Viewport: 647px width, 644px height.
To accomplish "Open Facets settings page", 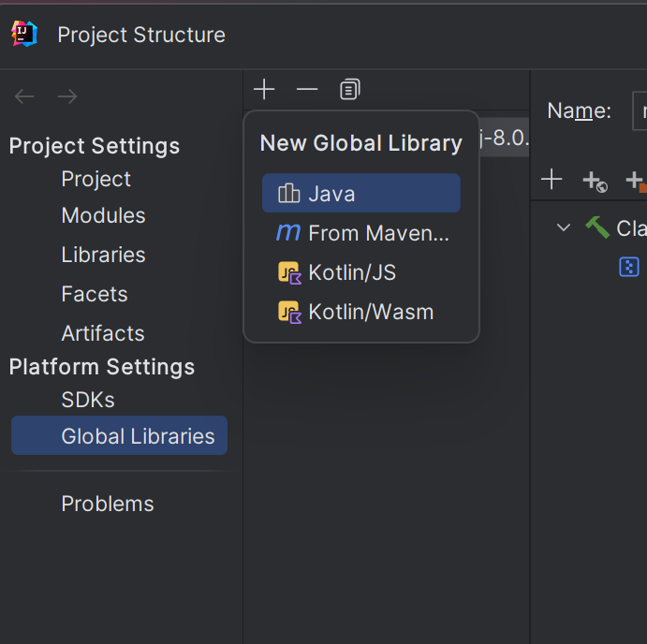I will [x=95, y=294].
